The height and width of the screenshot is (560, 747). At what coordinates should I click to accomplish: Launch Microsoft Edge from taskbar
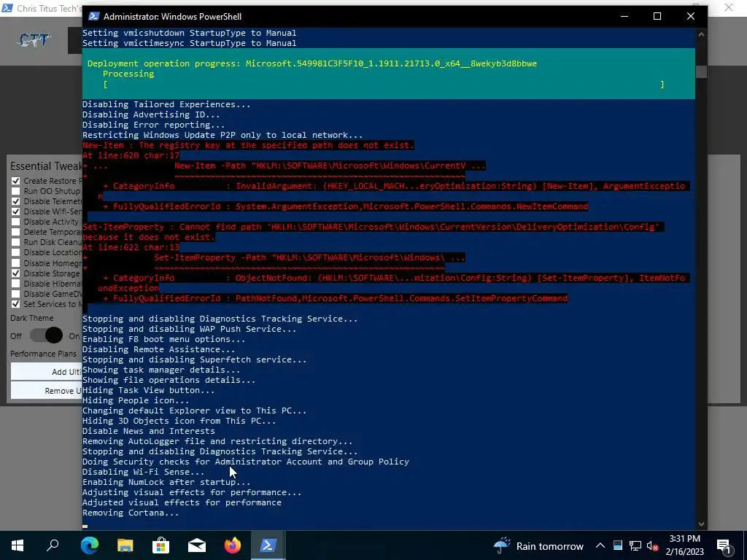tap(89, 545)
